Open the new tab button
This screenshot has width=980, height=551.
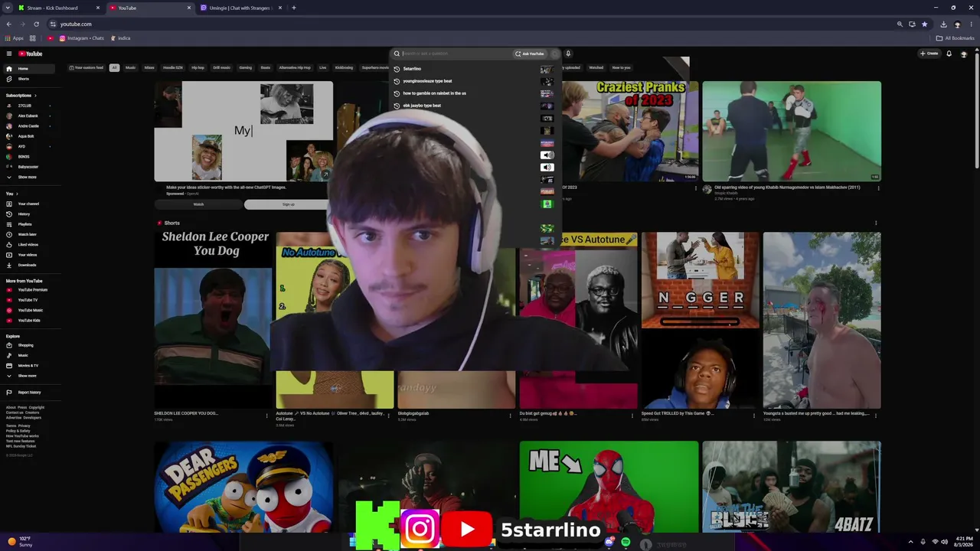293,8
